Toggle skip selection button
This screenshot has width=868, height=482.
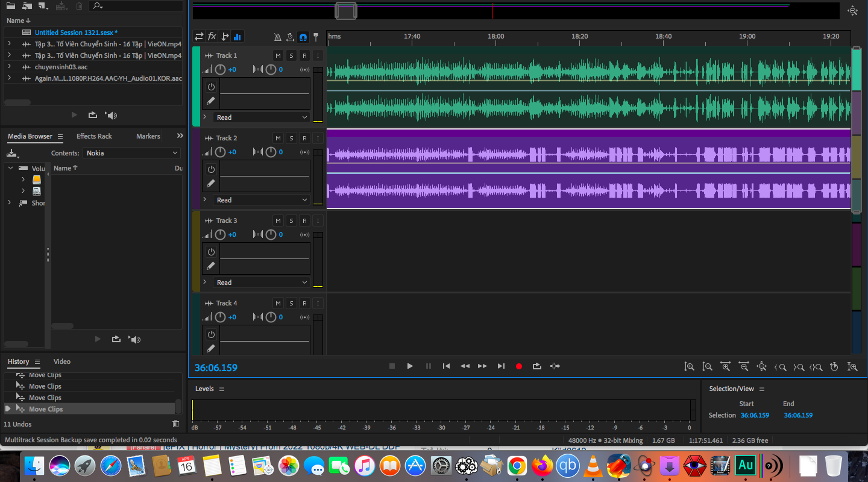555,366
